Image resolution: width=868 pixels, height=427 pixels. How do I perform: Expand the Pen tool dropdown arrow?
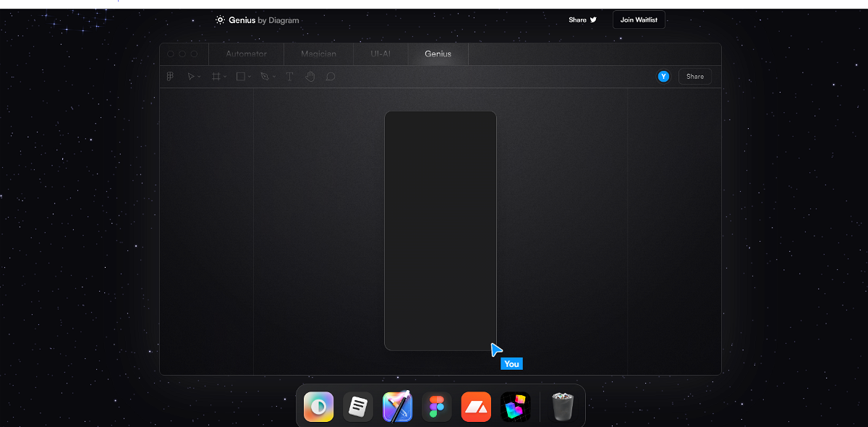274,77
